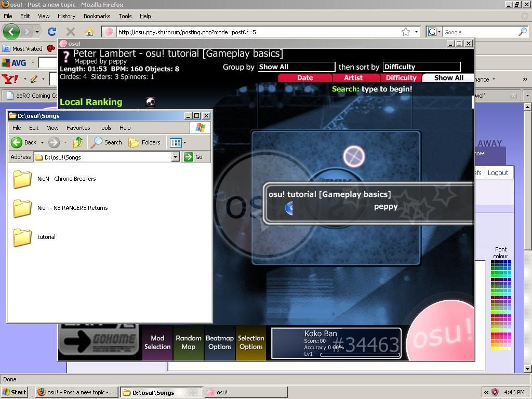Open Explorer Views dropdown arrow

184,142
